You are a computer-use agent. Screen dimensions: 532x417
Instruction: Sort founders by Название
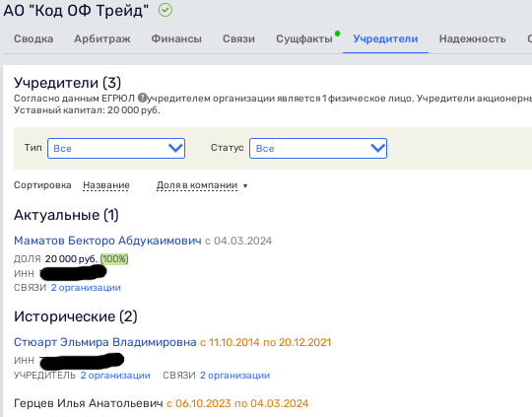tap(106, 185)
